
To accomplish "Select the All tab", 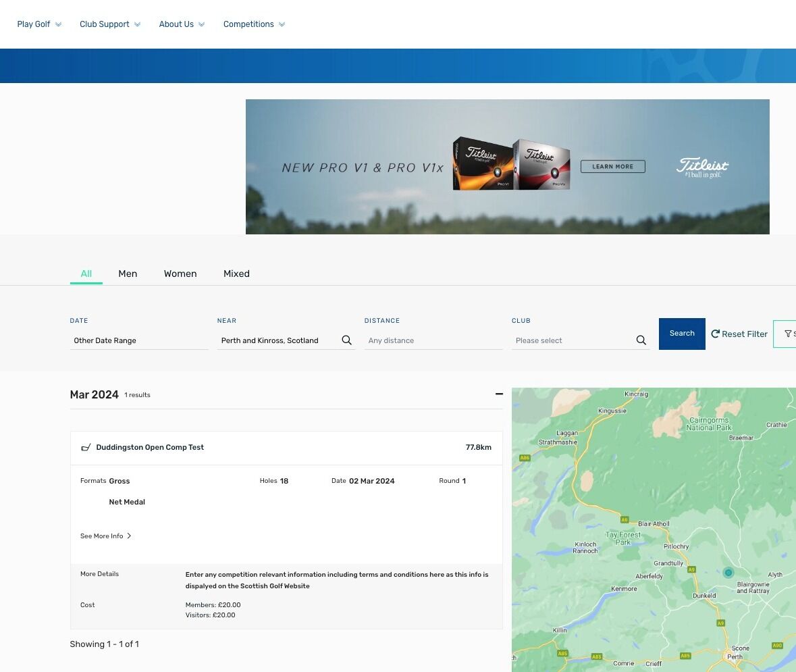I will click(86, 274).
